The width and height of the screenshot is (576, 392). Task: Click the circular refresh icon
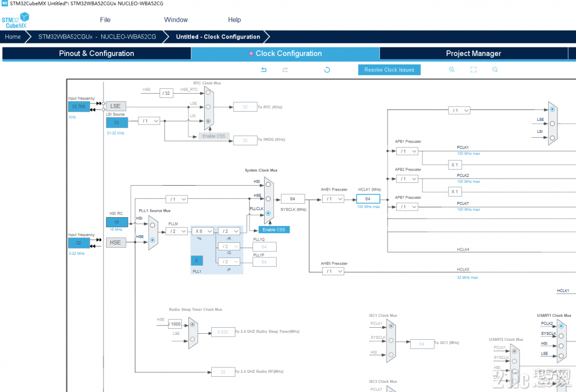tap(327, 70)
